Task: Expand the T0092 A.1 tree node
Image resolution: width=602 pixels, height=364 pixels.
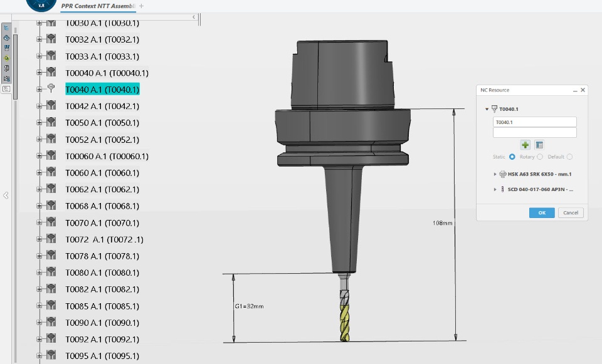Action: 39,339
